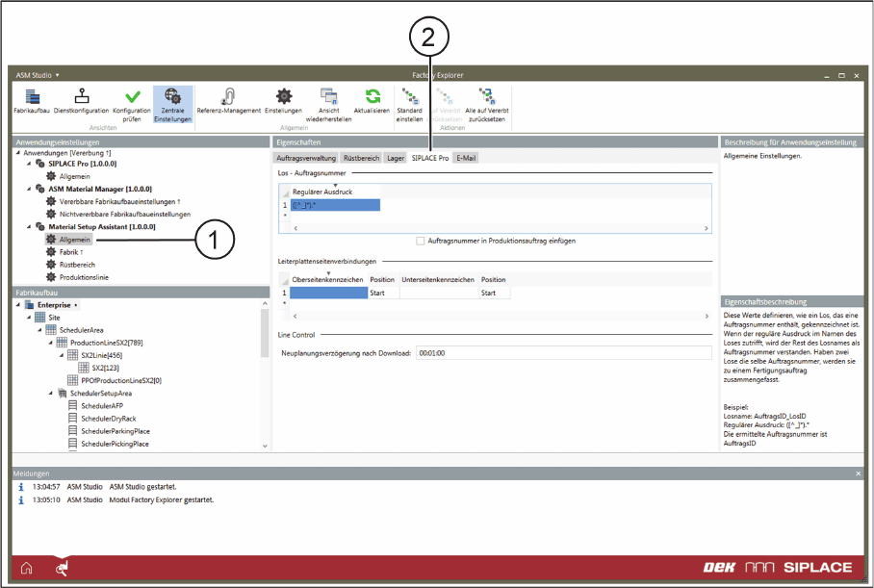Click the Neuplanungsverzögerung nach Download field

[x=563, y=353]
